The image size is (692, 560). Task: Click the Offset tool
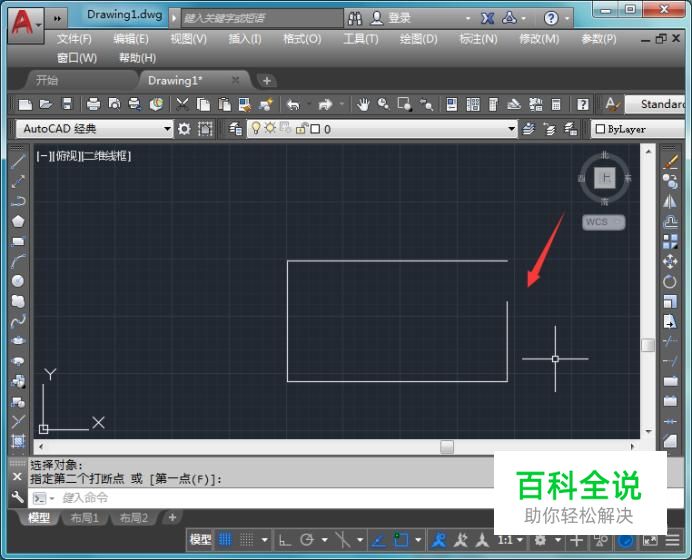(x=670, y=222)
